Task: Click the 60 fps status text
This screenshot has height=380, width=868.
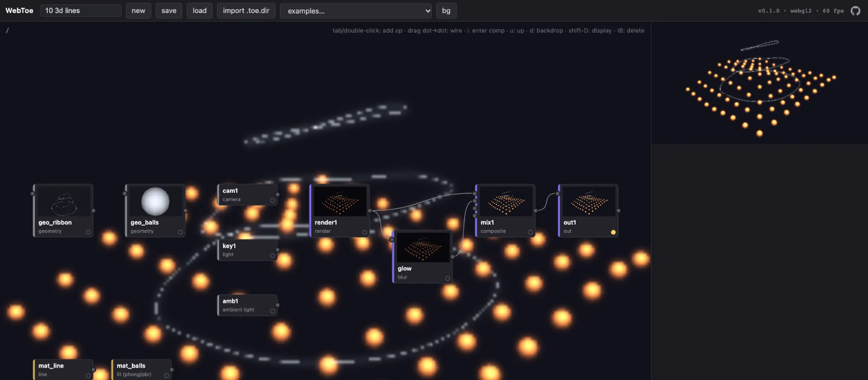Action: (x=833, y=11)
